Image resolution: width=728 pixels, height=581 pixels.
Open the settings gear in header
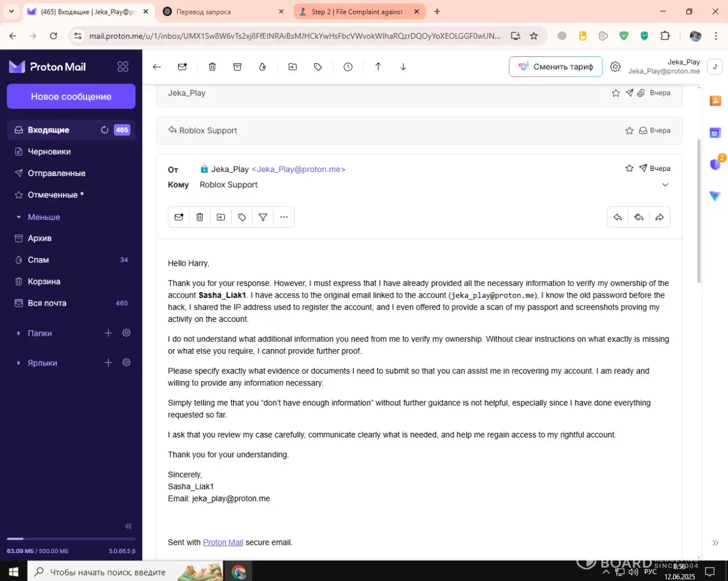[615, 67]
